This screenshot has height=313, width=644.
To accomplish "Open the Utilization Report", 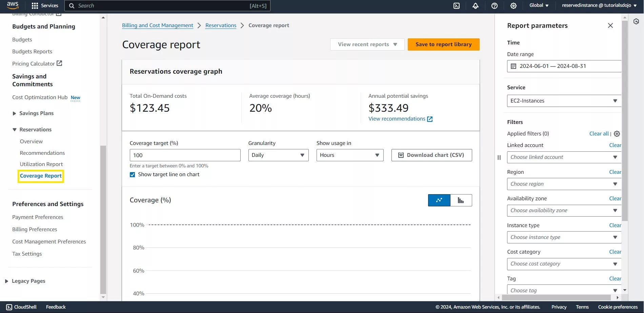I will pos(41,164).
